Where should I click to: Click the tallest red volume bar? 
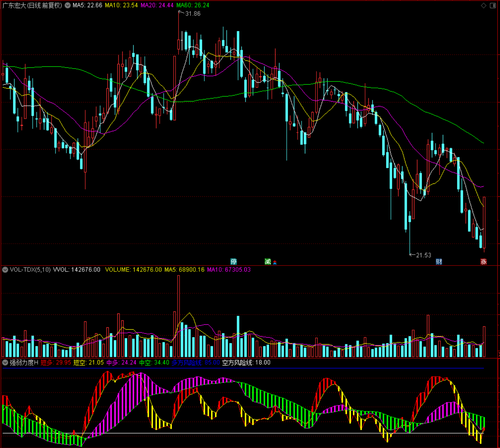pos(179,316)
